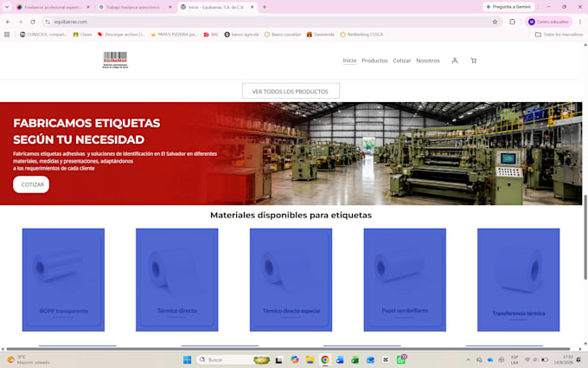This screenshot has width=588, height=368.
Task: Open File Explorer from the taskbar
Action: pos(310,359)
